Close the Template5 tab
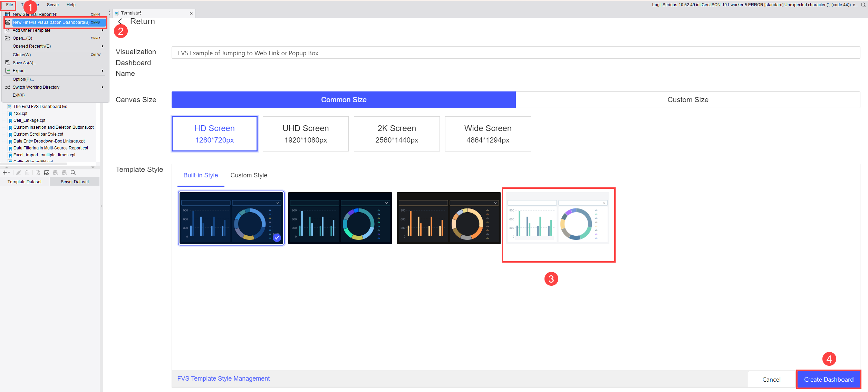868x392 pixels. [x=191, y=13]
